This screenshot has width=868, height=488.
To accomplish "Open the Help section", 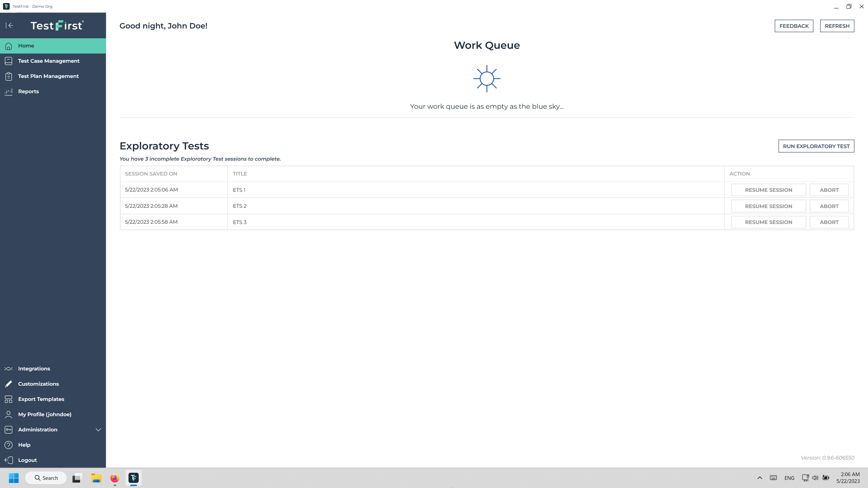I will (x=24, y=445).
